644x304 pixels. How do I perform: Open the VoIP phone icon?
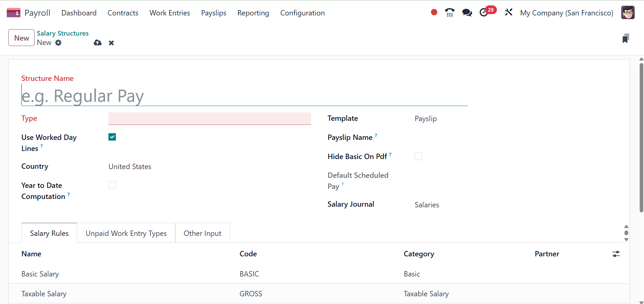tap(450, 13)
